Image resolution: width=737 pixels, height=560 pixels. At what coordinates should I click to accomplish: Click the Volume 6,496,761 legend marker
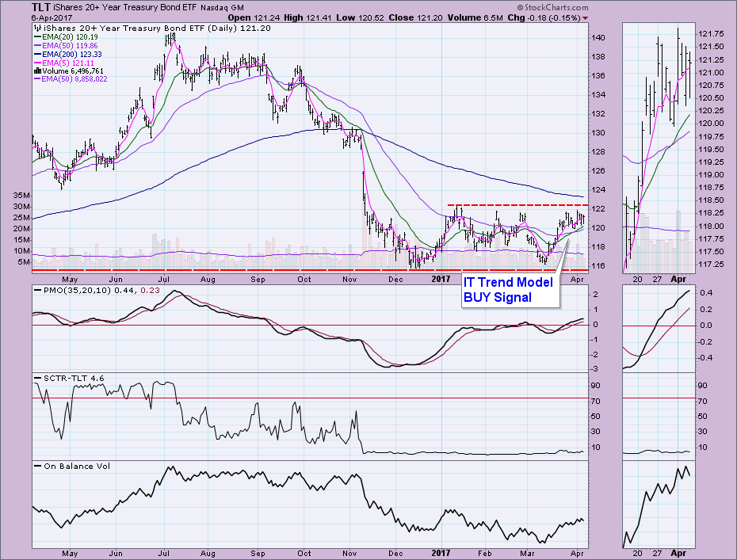(x=36, y=70)
